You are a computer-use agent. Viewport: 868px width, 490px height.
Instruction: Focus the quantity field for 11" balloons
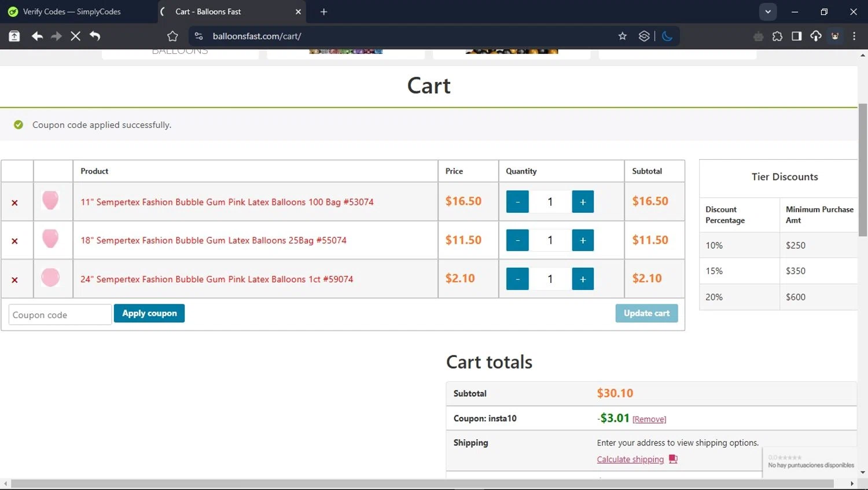550,201
